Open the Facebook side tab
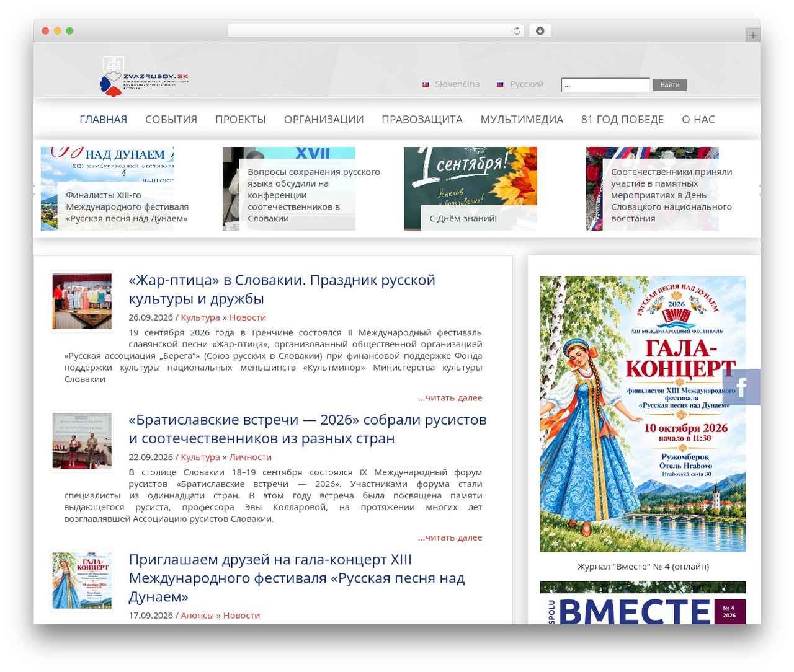794x672 pixels. (x=741, y=387)
